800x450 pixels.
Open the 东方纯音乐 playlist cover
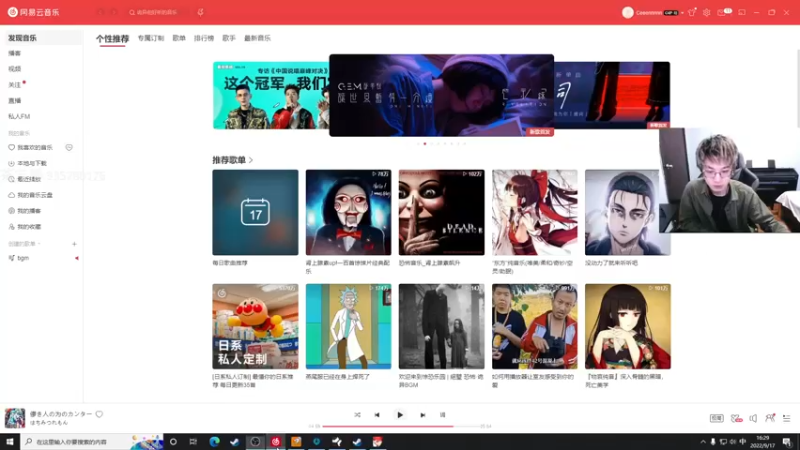click(535, 212)
